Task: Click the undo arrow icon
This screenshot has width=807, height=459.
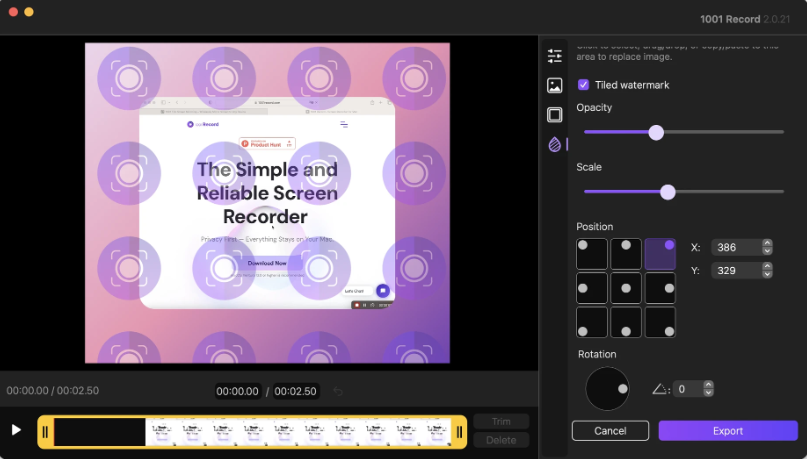Action: coord(338,391)
